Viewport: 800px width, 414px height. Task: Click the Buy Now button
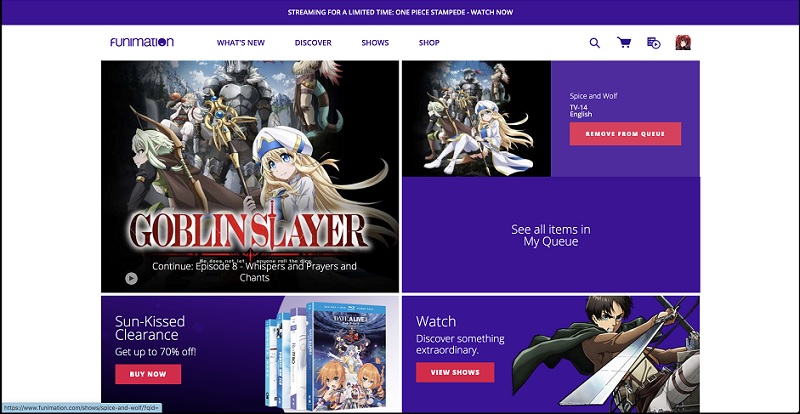(x=148, y=374)
